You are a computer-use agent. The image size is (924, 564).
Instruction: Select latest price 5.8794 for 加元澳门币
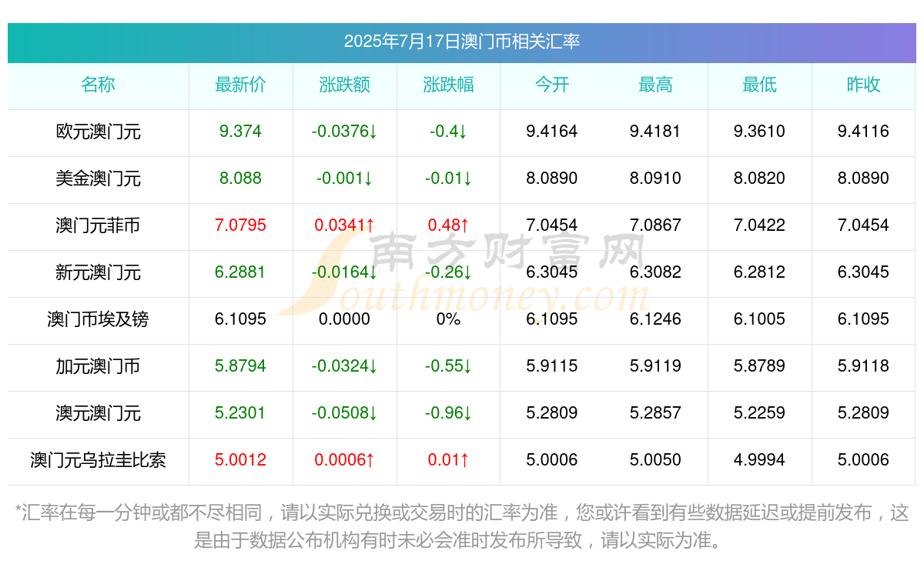[241, 366]
